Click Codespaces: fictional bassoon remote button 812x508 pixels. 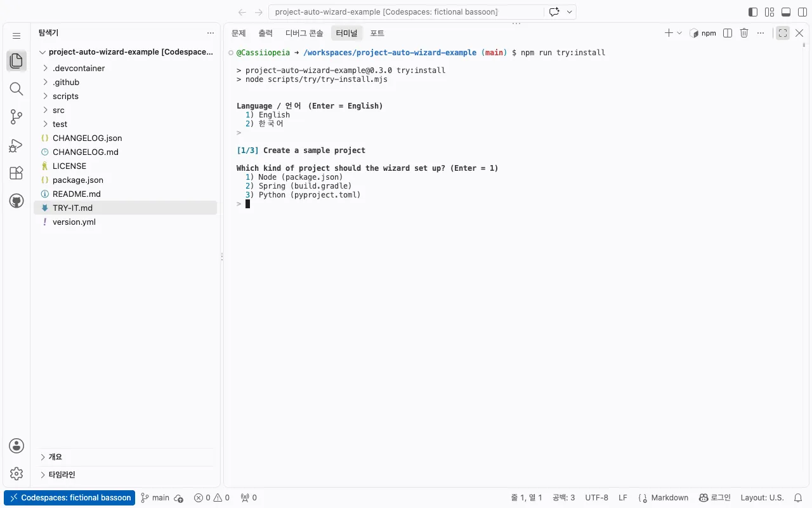click(x=70, y=498)
